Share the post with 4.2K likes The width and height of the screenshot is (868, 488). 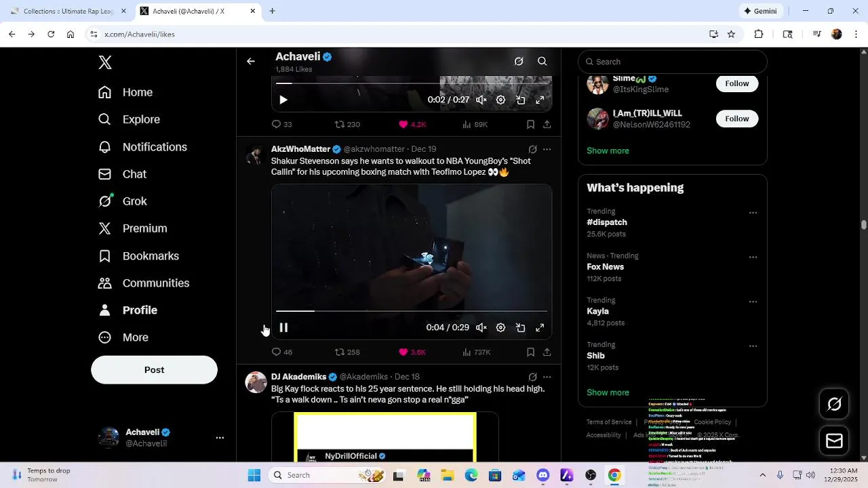coord(547,125)
